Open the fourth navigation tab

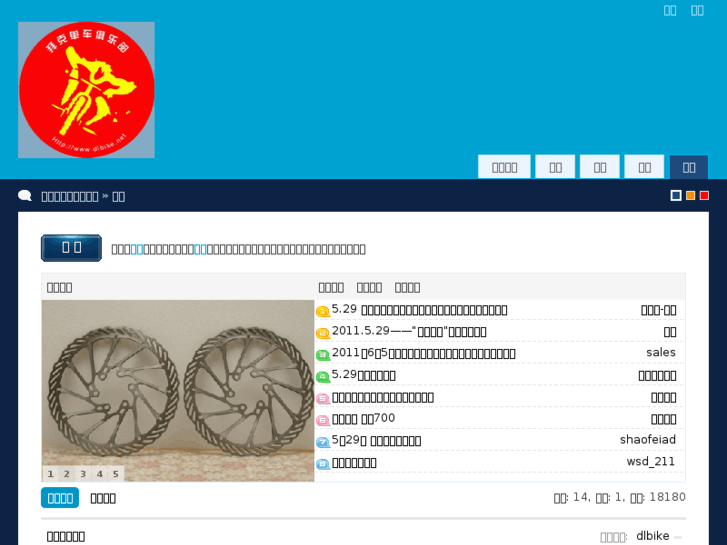(644, 167)
